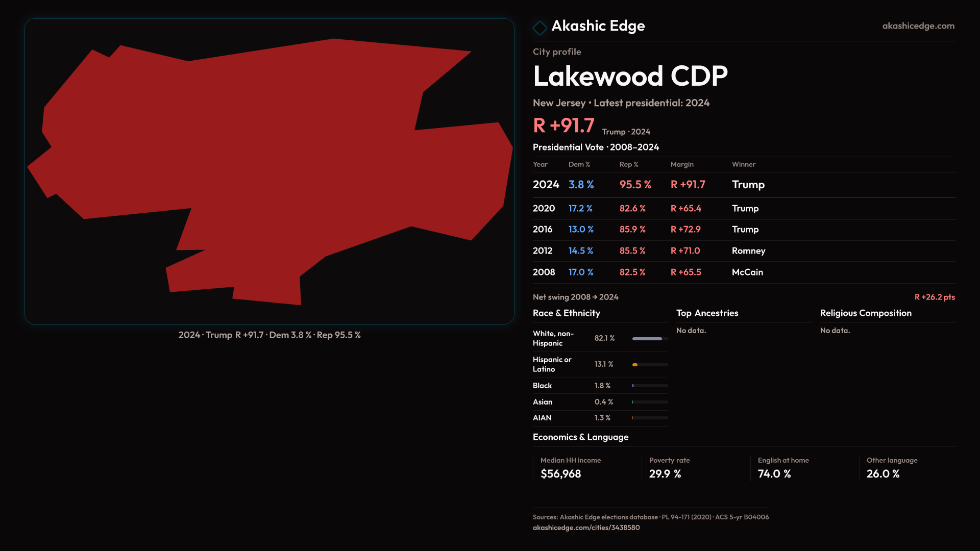Open the akashicedge.com link at top right

[x=918, y=26]
